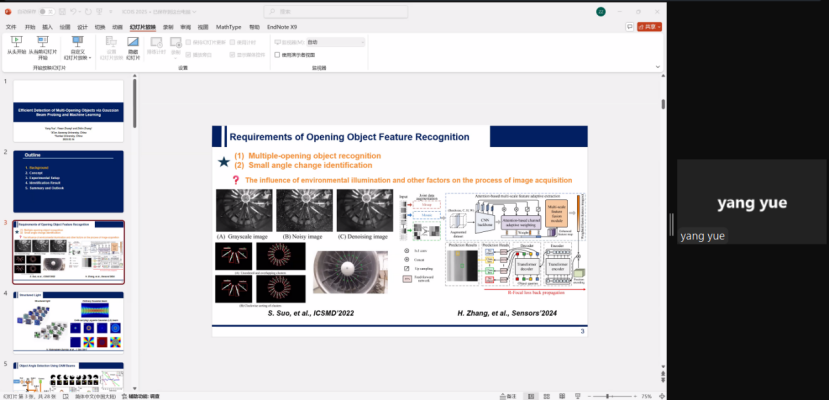Click the present-from-start quick access icon

coord(101,11)
